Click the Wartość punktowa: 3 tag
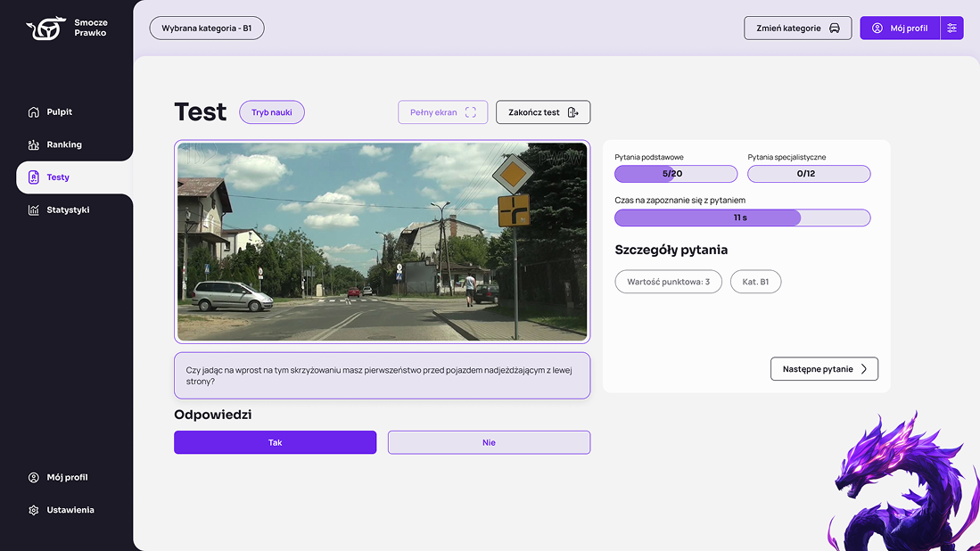 coord(668,283)
